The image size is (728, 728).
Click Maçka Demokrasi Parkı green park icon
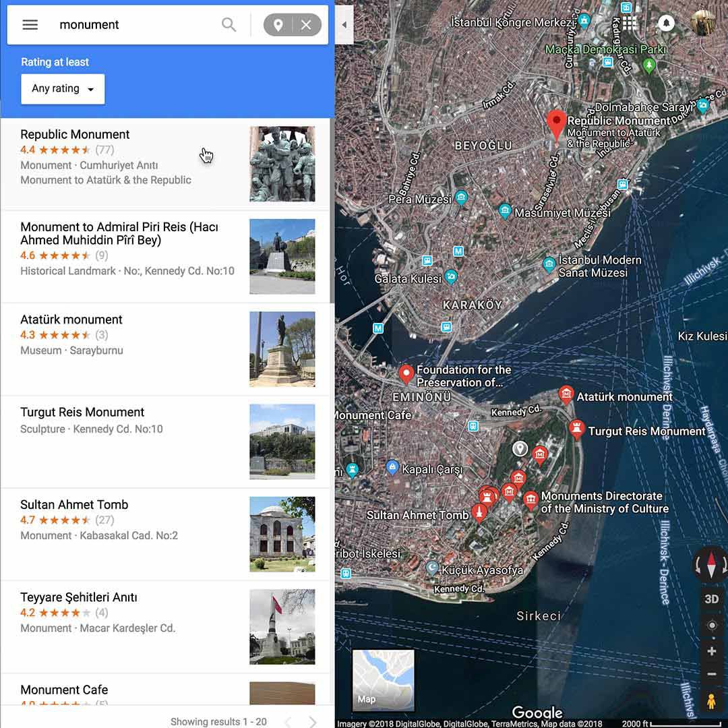649,65
